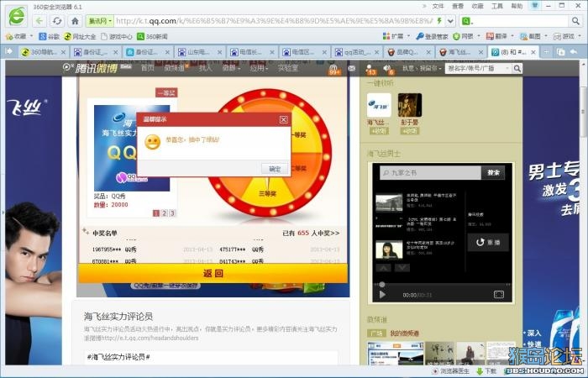Open the 帮助 menu

point(517,6)
